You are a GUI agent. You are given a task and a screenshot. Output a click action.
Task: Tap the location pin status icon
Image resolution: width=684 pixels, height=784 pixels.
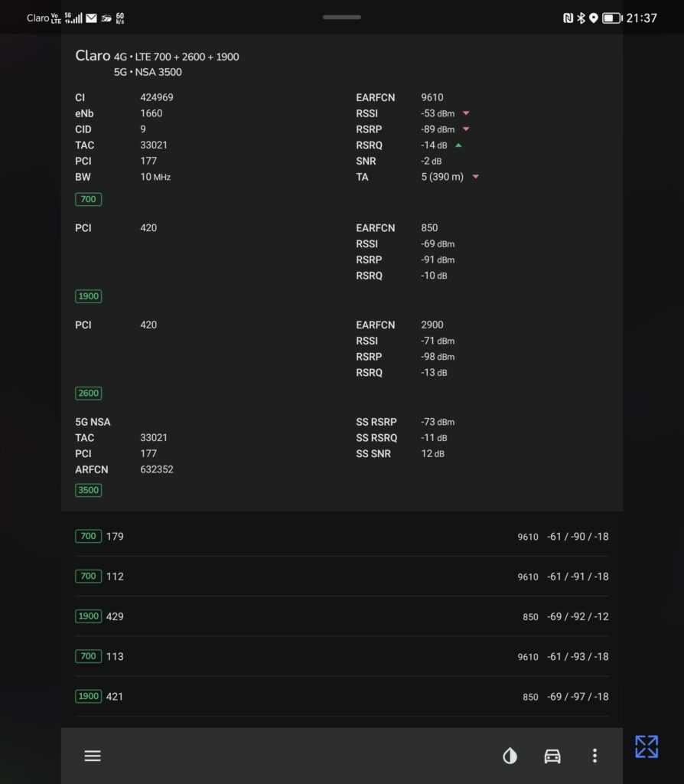click(594, 18)
